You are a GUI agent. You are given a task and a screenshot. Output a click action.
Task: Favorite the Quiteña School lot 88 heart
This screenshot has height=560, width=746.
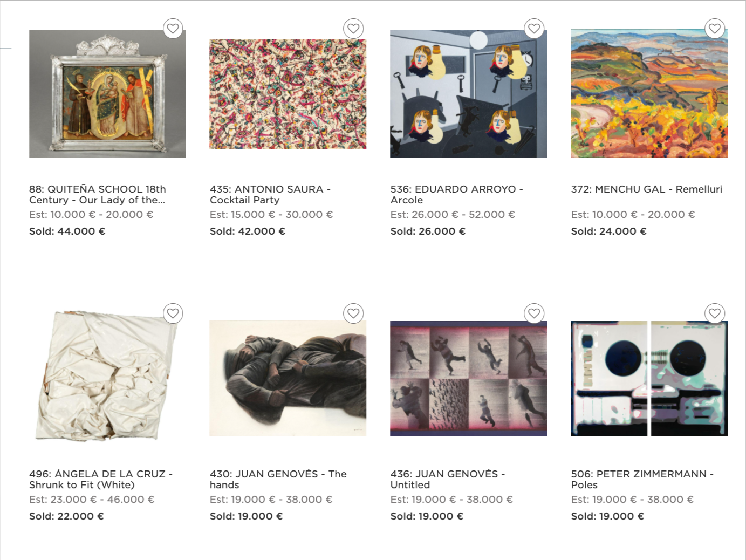pyautogui.click(x=173, y=29)
